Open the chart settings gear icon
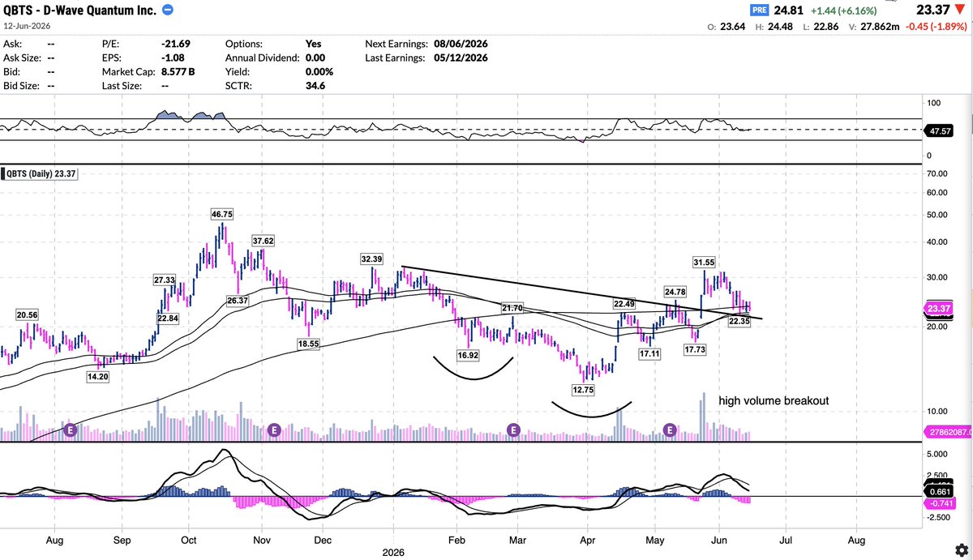973x560 pixels. point(961,549)
